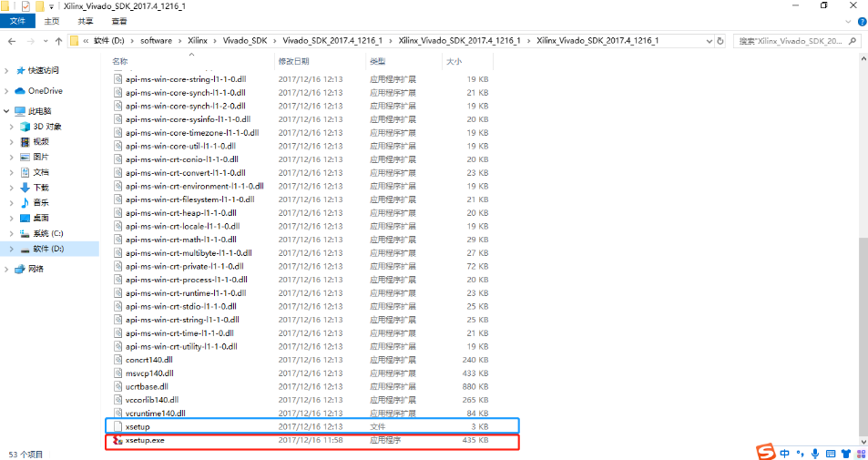Viewport: 868px width, 460px height.
Task: Select api-ms-win-core-timezone-l1-1-0.dll
Action: (192, 133)
